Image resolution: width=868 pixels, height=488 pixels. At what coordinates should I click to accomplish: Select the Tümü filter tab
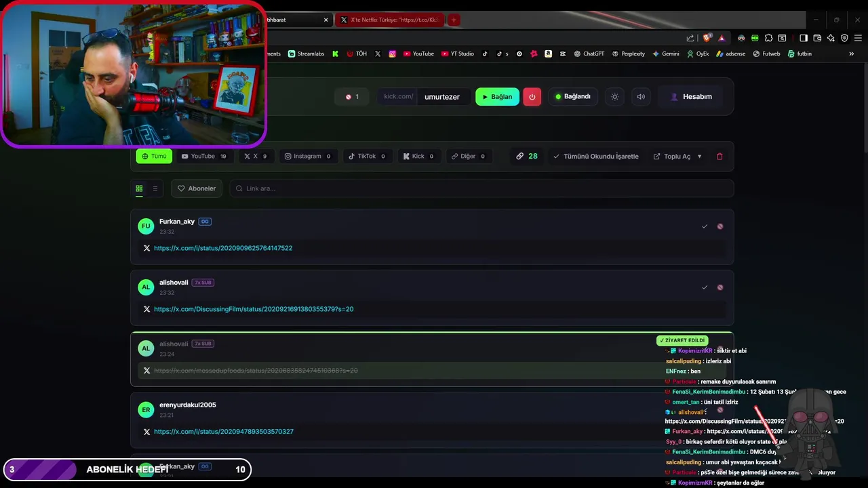tap(154, 156)
